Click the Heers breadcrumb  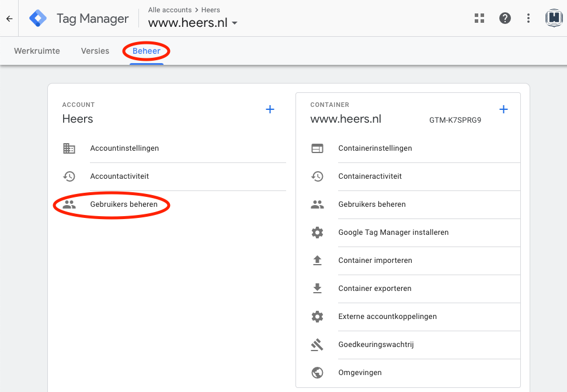(x=210, y=10)
